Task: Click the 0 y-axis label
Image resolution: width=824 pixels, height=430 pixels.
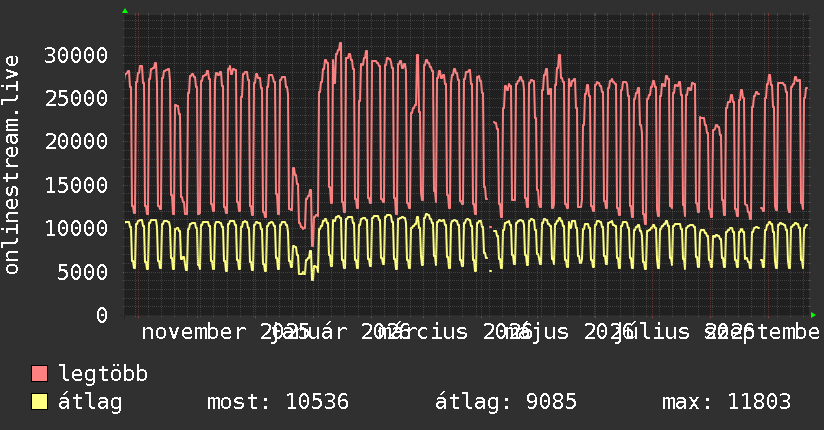Action: click(x=102, y=315)
